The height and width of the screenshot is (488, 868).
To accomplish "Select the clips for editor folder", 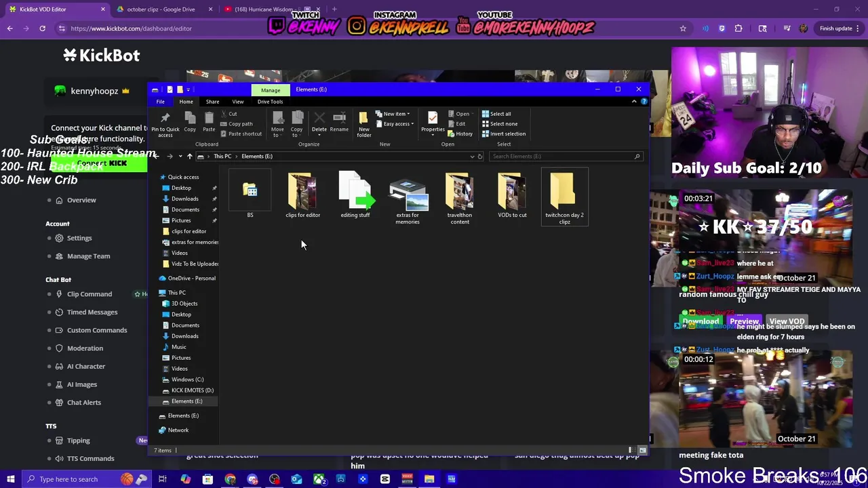I will pyautogui.click(x=302, y=196).
